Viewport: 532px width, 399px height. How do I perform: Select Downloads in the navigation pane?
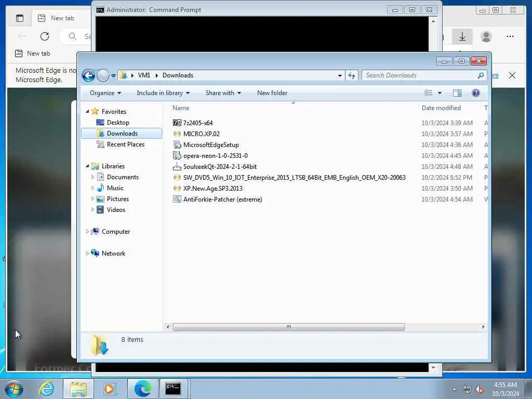tap(122, 134)
